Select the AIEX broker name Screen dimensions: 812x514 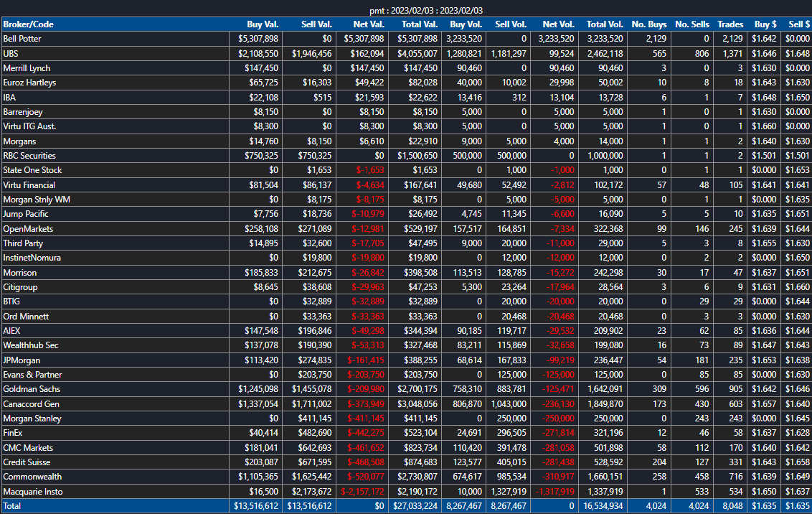click(x=11, y=330)
